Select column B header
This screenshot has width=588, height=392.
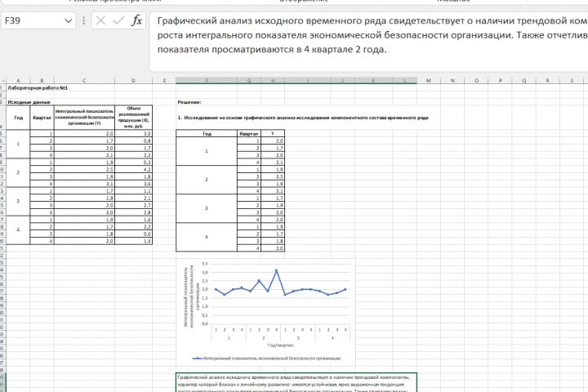(x=42, y=81)
